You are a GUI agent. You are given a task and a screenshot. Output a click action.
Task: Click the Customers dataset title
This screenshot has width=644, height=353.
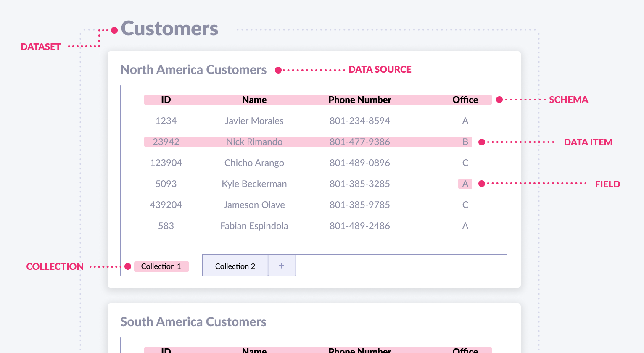(x=169, y=29)
